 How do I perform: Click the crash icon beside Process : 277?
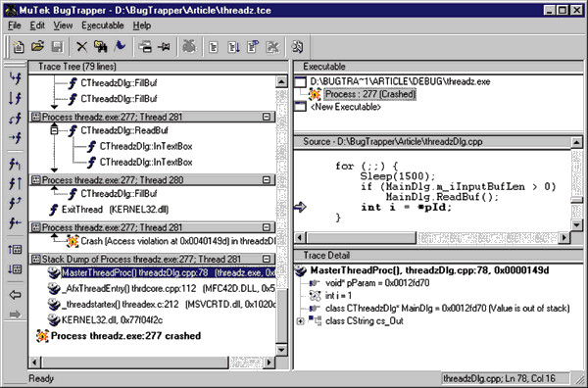point(315,94)
